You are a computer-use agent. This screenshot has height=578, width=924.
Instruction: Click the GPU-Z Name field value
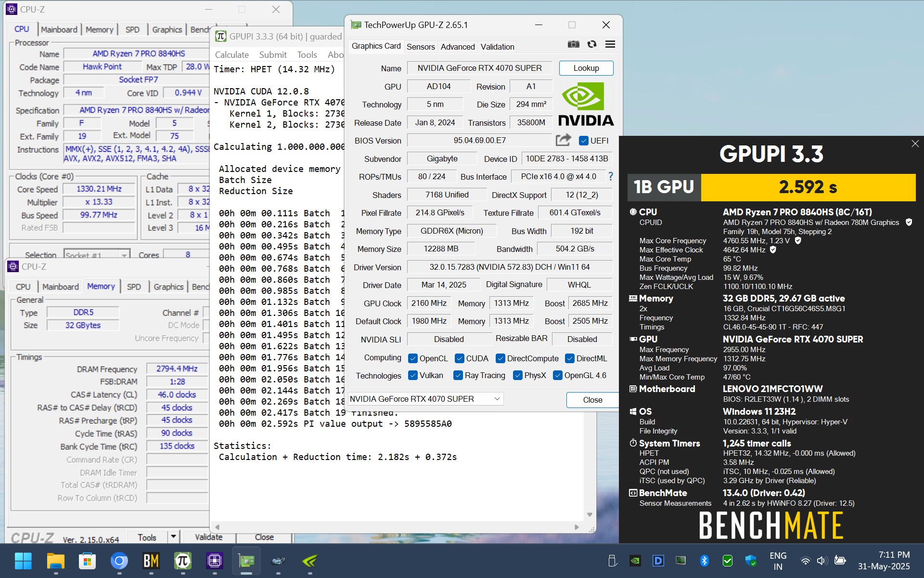(x=479, y=68)
